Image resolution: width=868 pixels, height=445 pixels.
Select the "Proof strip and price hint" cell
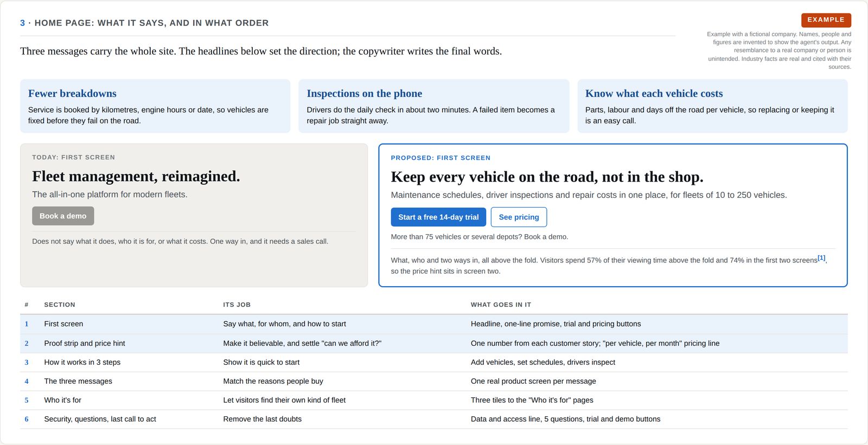point(85,343)
